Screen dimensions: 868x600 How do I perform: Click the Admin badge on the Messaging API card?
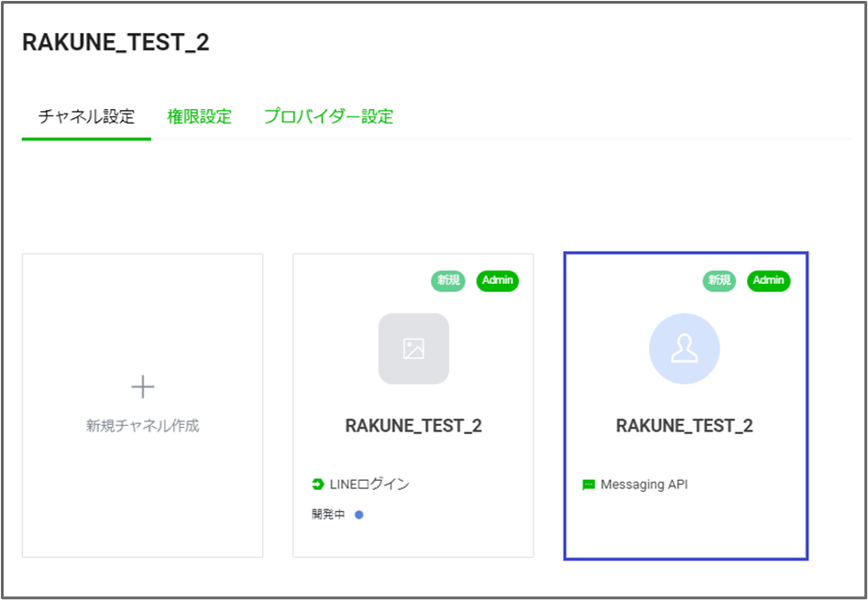click(769, 281)
